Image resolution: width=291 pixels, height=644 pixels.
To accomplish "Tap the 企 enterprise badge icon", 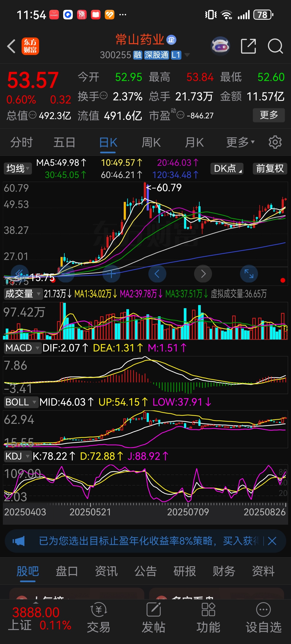I will tap(171, 40).
